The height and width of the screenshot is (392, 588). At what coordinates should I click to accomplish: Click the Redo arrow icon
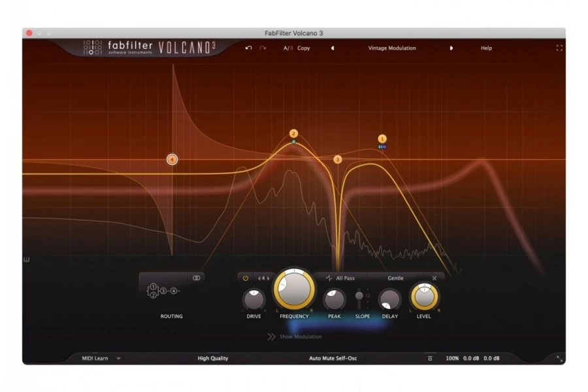263,48
